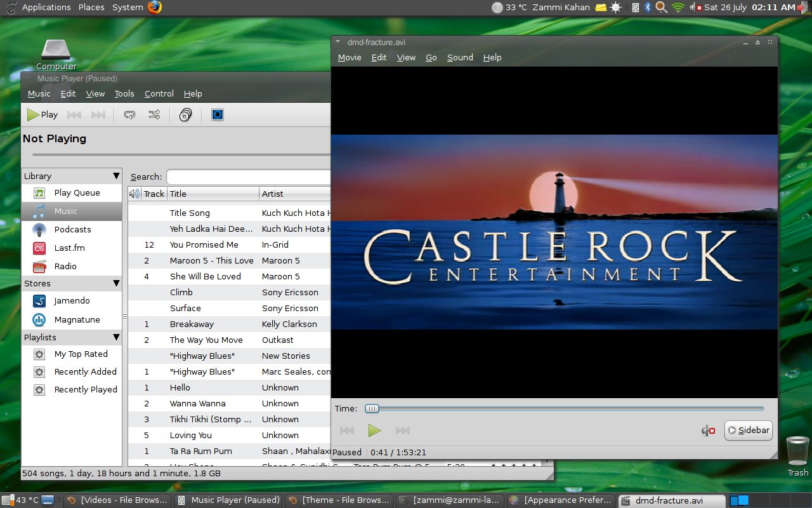
Task: Launch Firefox from the top panel
Action: 155,7
